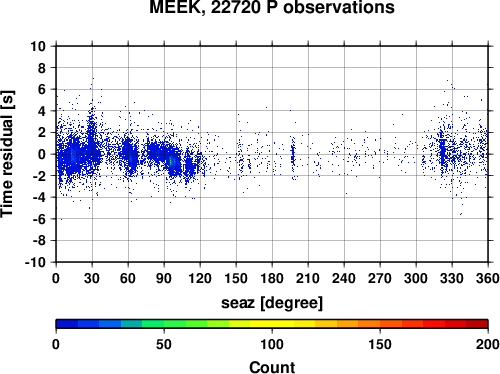500x374 pixels.
Task: Click the 'Time residual [s]' y-axis label
Action: point(7,154)
